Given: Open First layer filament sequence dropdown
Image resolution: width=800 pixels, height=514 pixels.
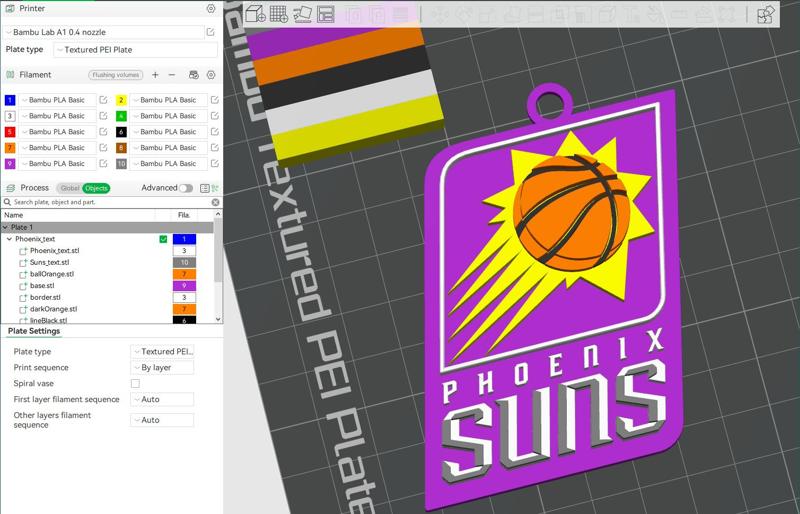Looking at the screenshot, I should pos(162,399).
